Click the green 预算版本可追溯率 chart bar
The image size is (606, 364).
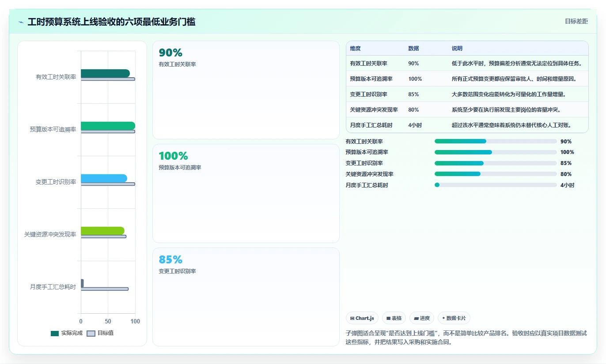(108, 126)
